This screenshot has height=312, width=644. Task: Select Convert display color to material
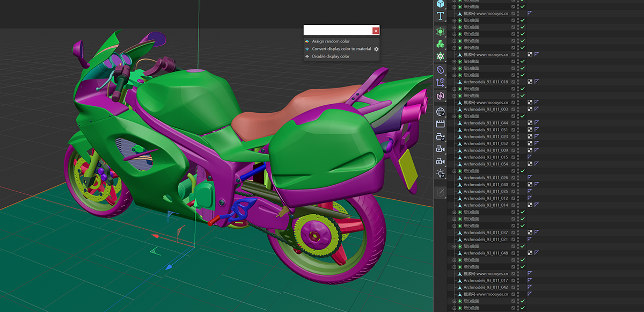pos(341,49)
